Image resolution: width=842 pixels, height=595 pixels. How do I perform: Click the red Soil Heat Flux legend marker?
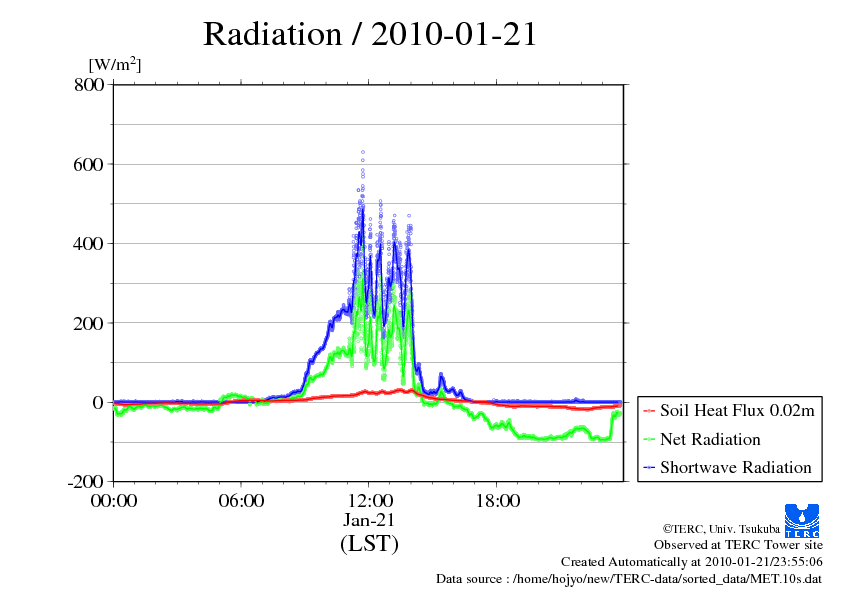[x=649, y=411]
